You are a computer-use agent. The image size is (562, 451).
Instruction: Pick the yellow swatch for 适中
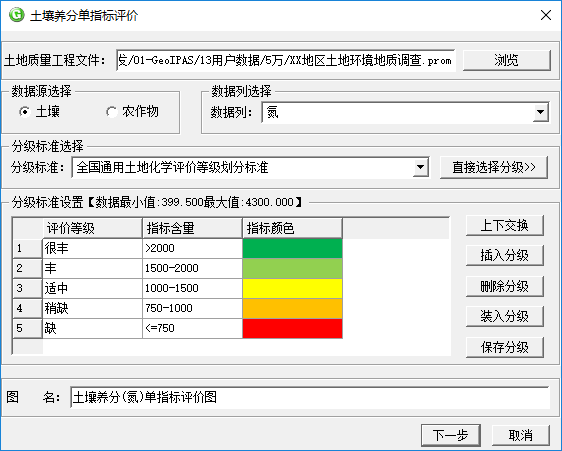(292, 289)
